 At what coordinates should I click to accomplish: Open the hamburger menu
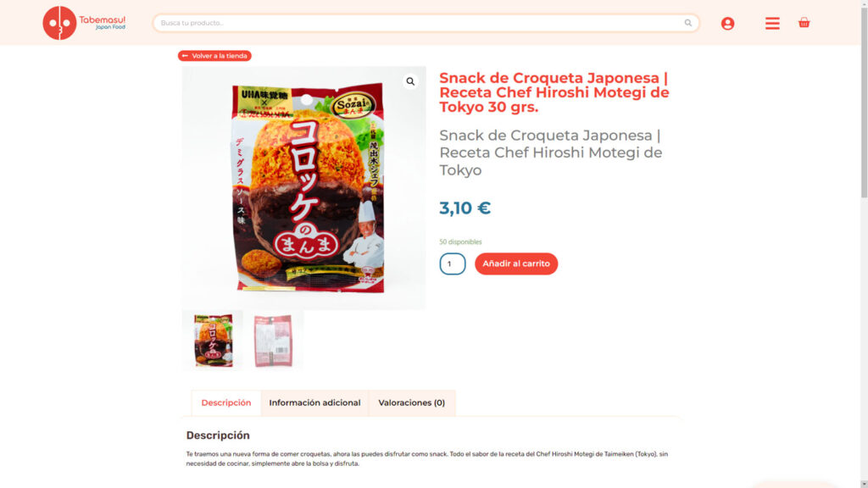772,23
